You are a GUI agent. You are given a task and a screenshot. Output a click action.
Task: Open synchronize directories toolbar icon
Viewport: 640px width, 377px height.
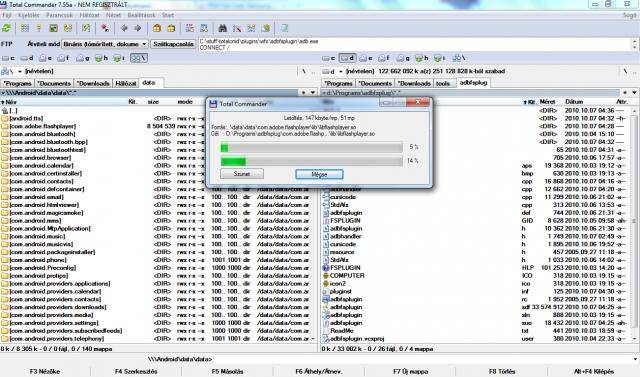[251, 28]
